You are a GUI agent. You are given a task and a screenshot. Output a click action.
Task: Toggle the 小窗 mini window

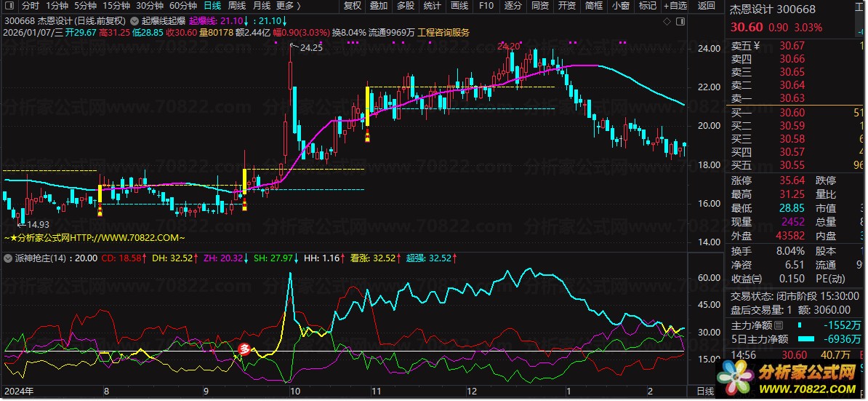[x=620, y=6]
